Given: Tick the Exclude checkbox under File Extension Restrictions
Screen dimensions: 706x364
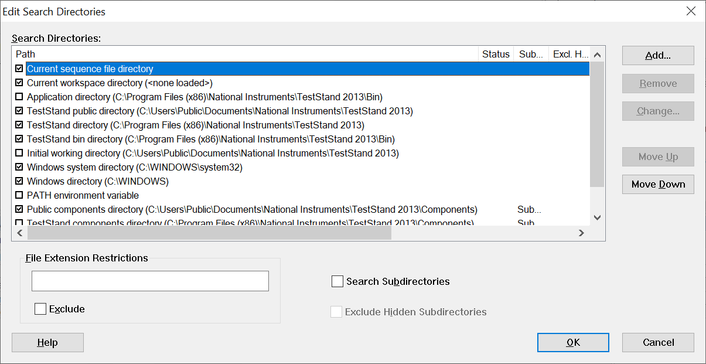Looking at the screenshot, I should (40, 309).
